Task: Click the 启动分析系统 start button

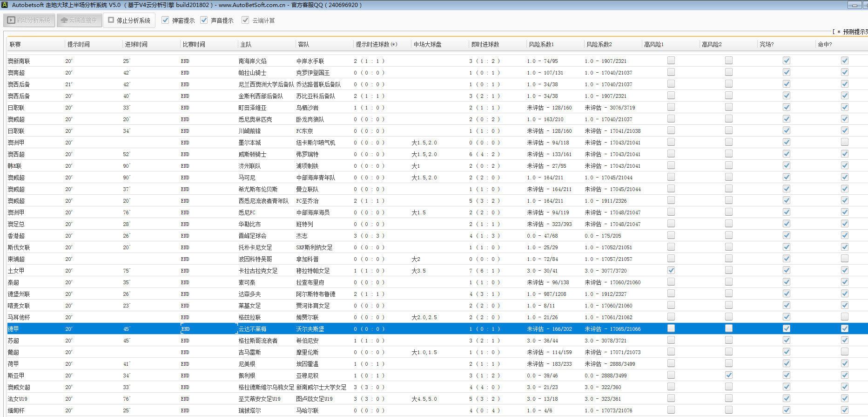Action: (x=29, y=21)
